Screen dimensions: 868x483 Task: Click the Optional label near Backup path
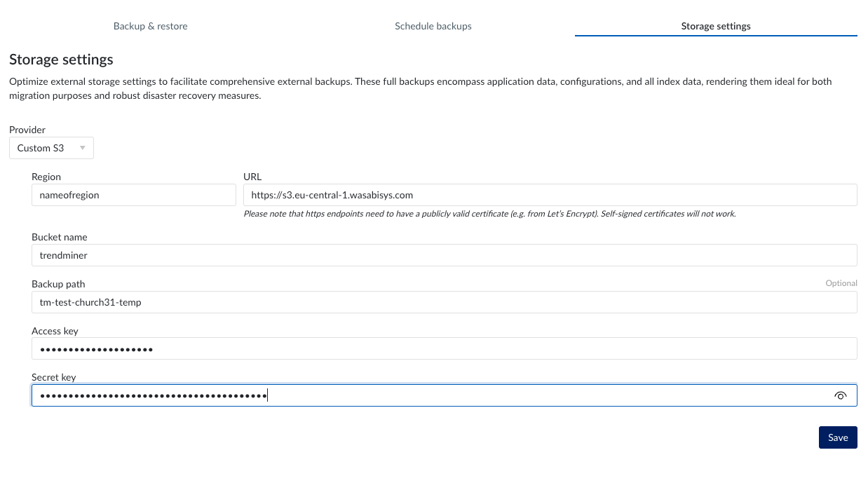point(841,283)
